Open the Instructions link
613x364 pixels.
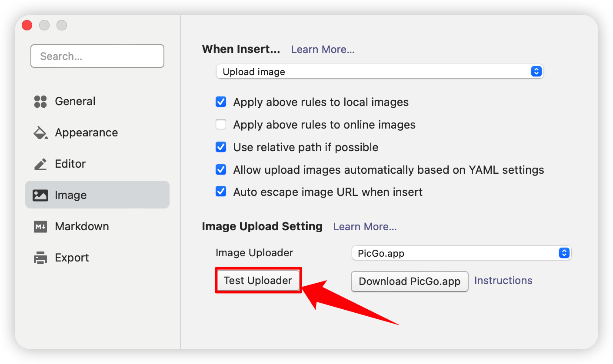503,281
